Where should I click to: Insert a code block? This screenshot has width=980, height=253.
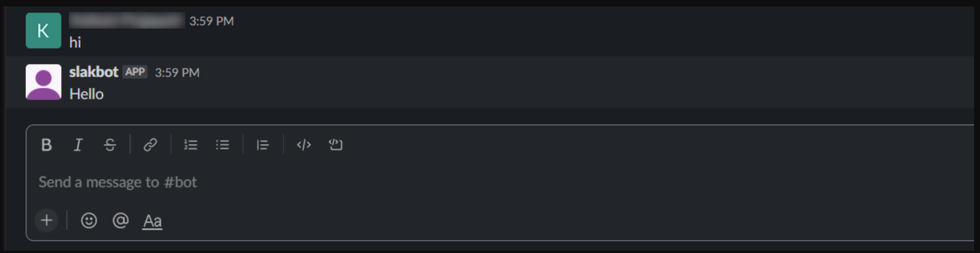click(x=336, y=145)
